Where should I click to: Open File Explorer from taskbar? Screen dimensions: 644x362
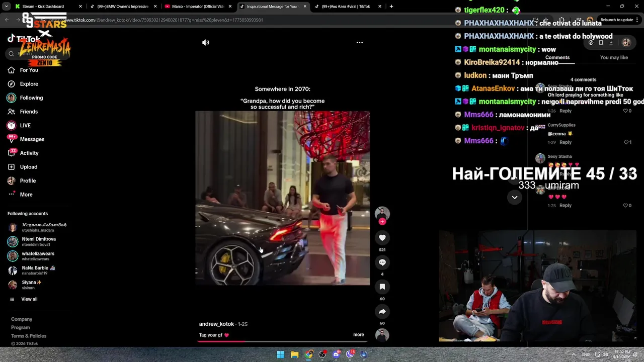coord(294,354)
